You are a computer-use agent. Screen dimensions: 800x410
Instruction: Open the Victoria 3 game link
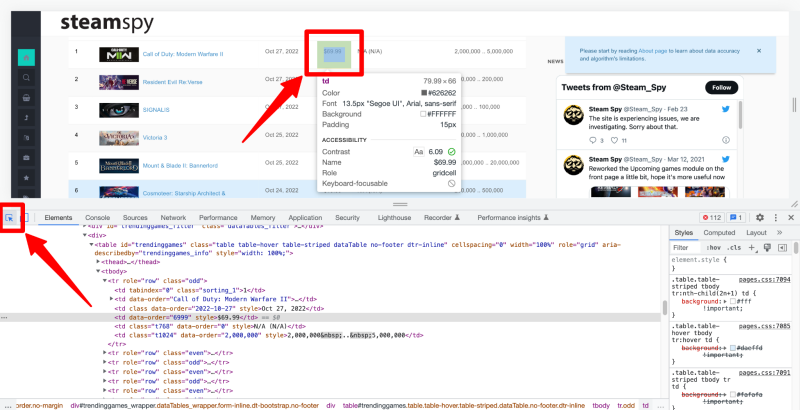coord(155,138)
